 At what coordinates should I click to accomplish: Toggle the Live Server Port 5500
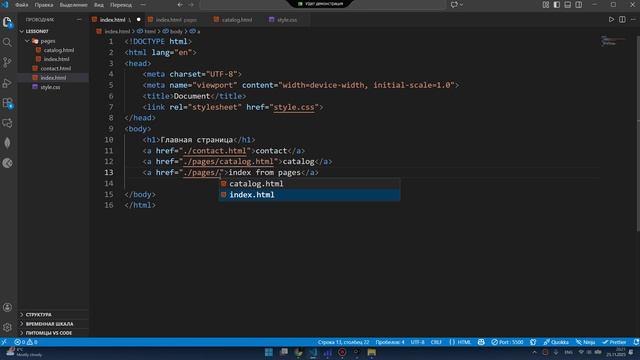click(x=507, y=342)
